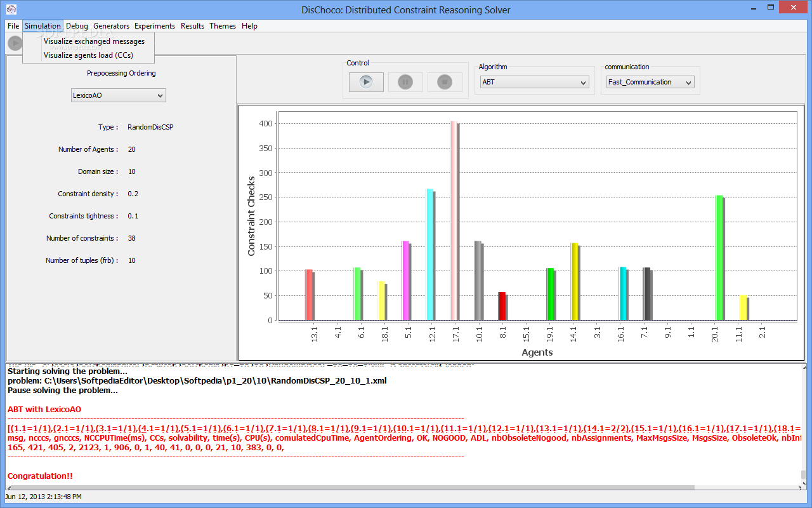Screen dimensions: 812x508
Task: Open the Debug menu
Action: point(77,26)
